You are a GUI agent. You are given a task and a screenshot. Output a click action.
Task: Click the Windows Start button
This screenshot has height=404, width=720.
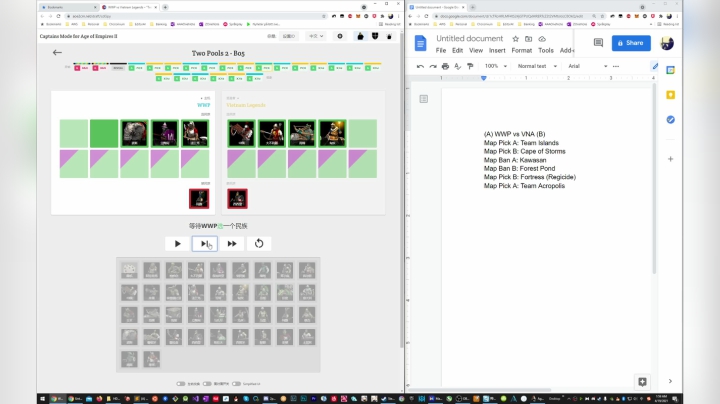click(x=42, y=399)
